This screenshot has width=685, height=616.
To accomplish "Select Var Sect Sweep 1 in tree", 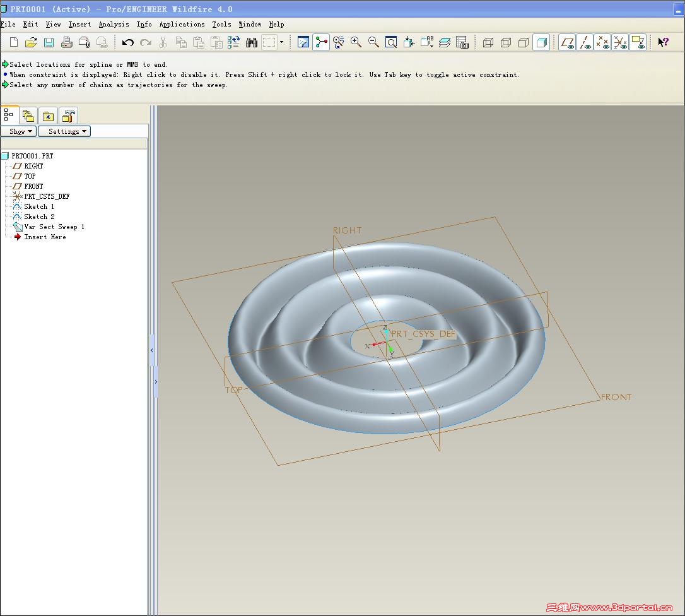I will 54,227.
